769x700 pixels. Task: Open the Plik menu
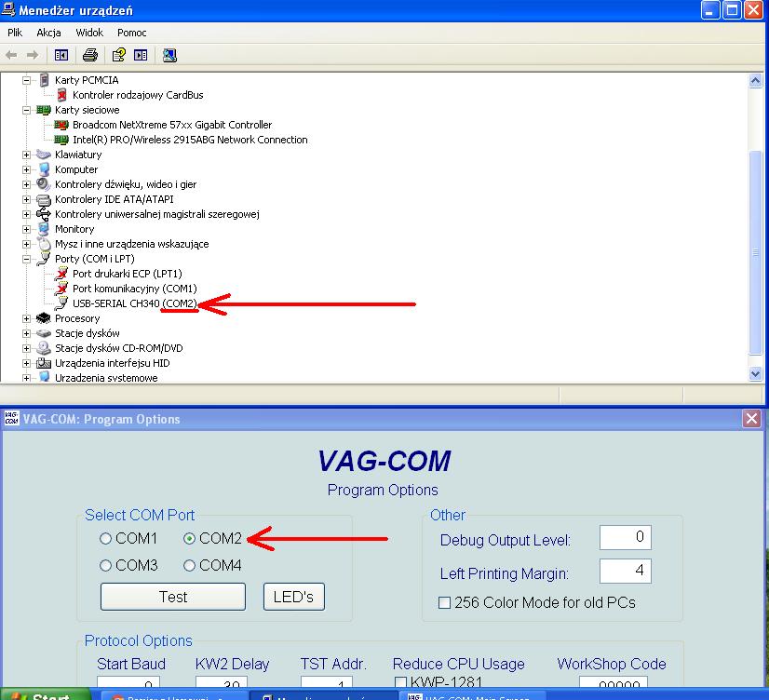click(x=15, y=33)
